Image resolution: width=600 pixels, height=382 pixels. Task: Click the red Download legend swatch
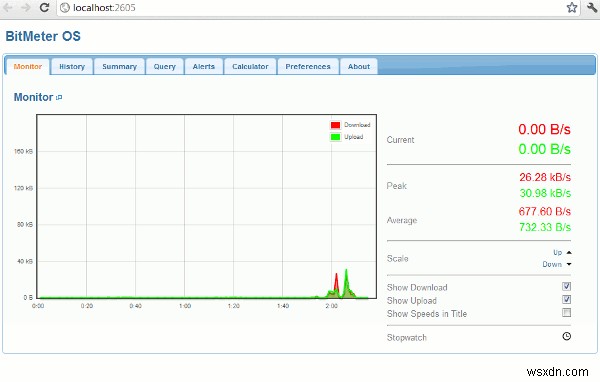click(335, 125)
